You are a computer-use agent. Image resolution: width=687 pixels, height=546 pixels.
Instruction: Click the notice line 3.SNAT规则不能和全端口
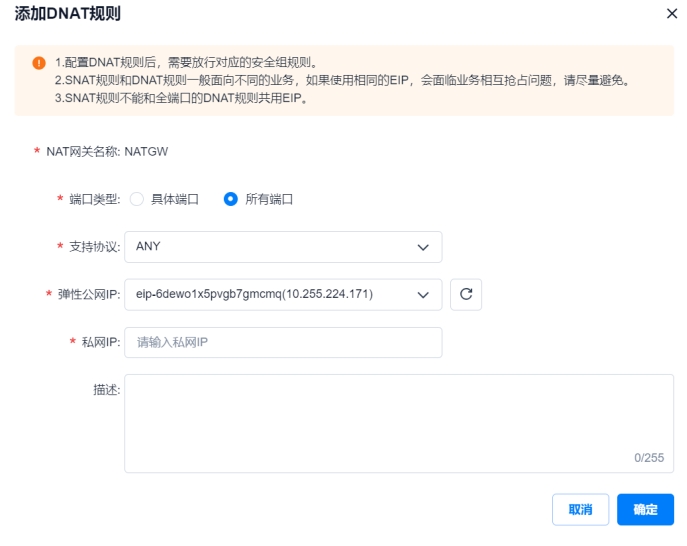click(181, 98)
